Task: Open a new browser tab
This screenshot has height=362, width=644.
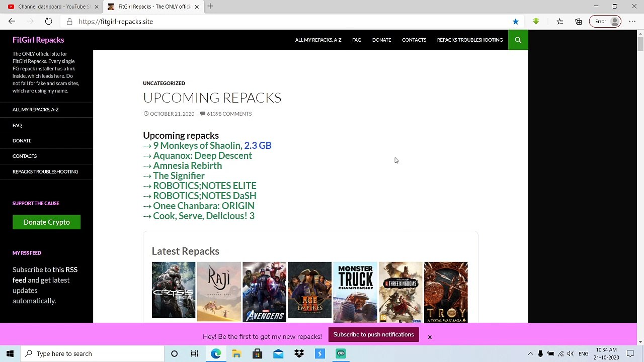Action: (x=210, y=7)
